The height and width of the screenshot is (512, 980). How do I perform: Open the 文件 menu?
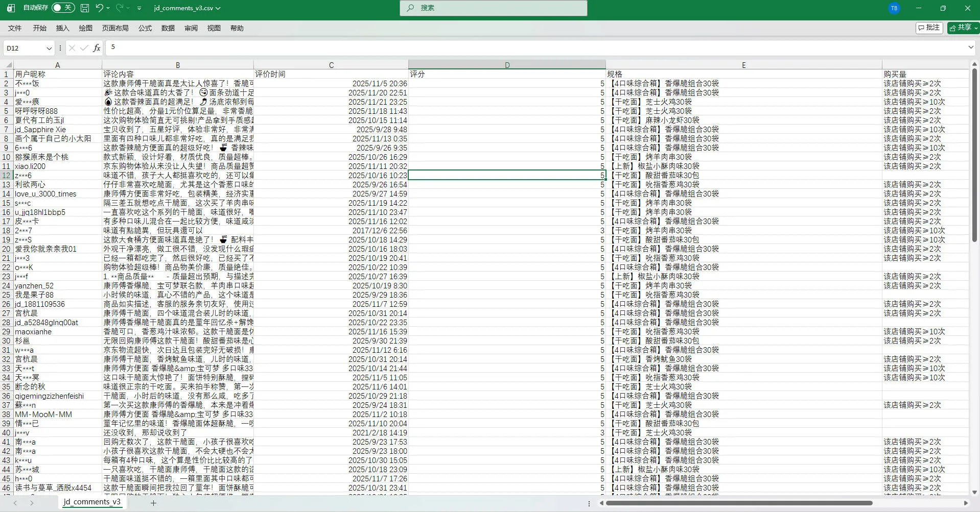pos(15,28)
